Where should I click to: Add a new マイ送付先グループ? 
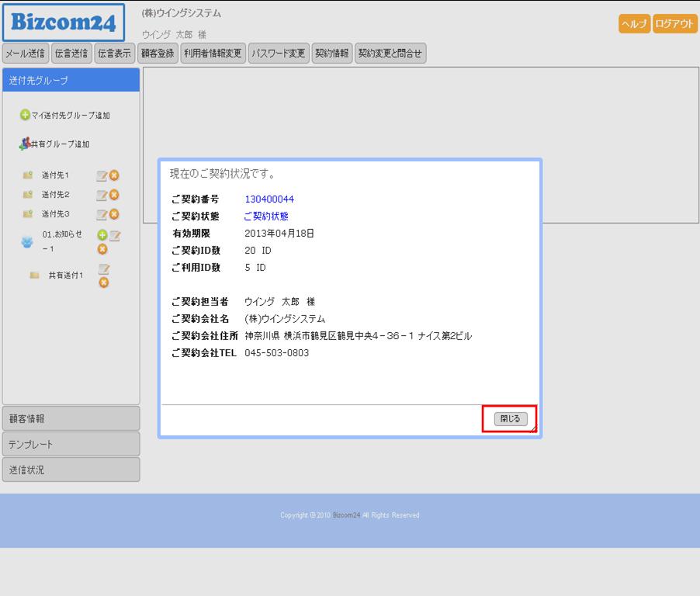65,116
